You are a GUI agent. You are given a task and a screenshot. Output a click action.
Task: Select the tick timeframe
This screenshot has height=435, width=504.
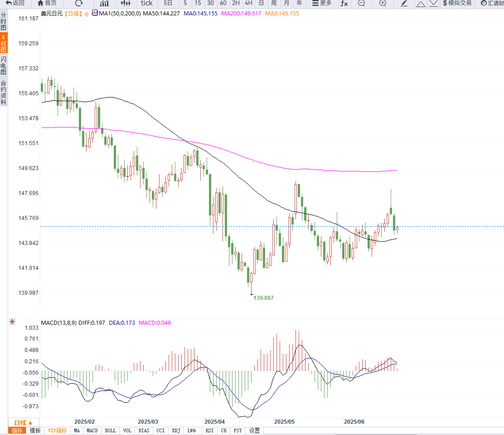pyautogui.click(x=146, y=3)
